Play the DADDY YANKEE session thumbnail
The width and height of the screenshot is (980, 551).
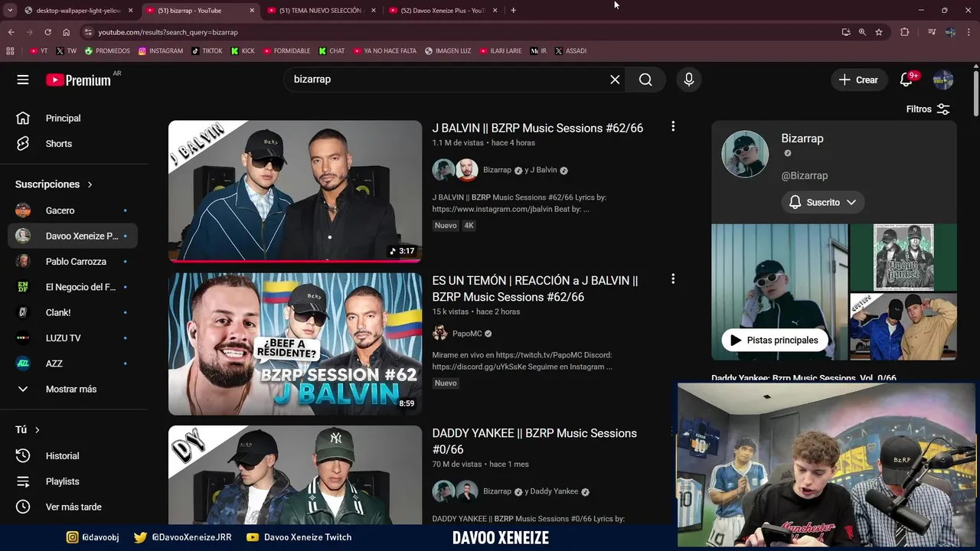pyautogui.click(x=295, y=474)
